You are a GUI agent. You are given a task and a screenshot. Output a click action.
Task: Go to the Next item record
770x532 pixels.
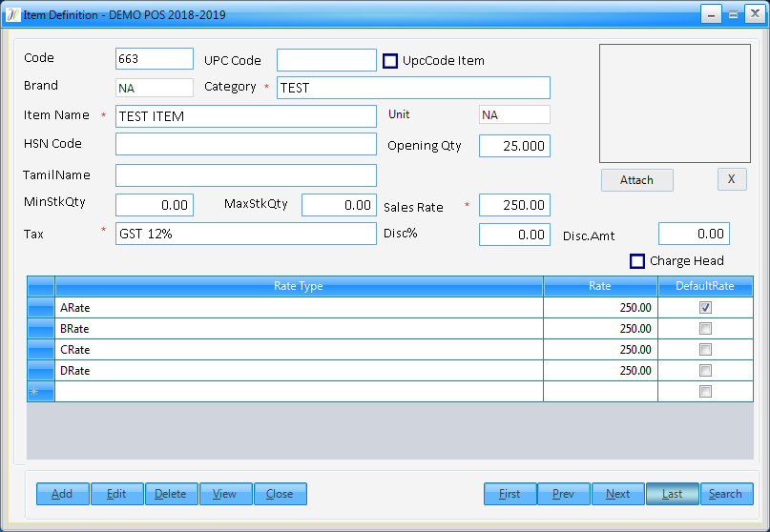click(x=617, y=494)
